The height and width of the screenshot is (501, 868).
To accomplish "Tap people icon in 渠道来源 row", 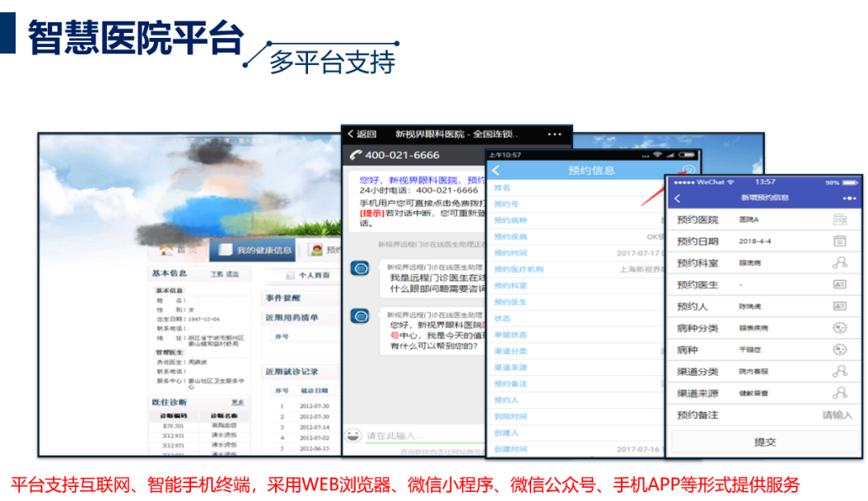I will coord(840,392).
